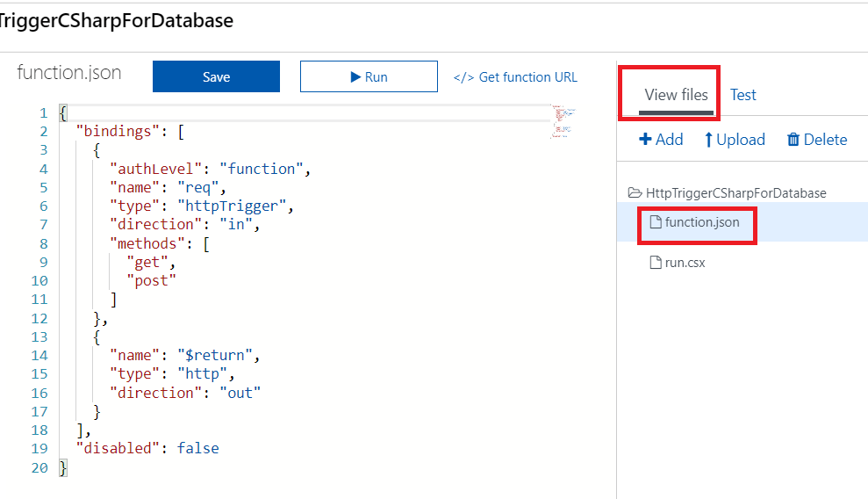Click the "function" value on line 4
This screenshot has width=868, height=499.
coord(262,169)
